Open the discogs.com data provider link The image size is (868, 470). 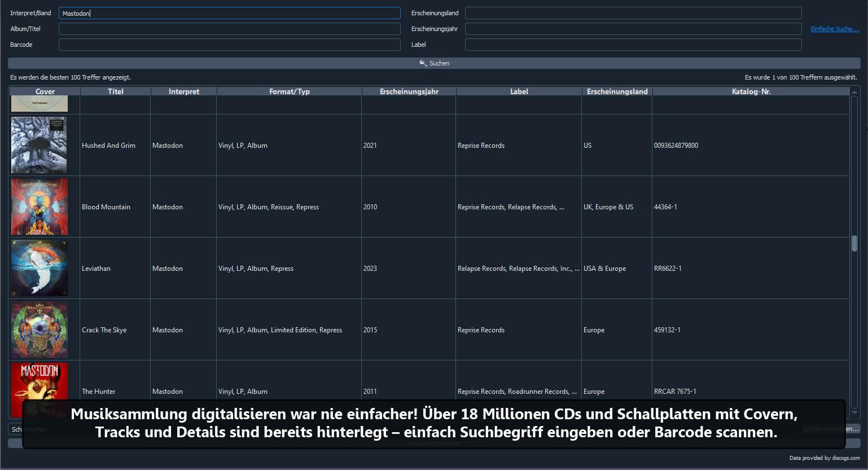point(825,458)
